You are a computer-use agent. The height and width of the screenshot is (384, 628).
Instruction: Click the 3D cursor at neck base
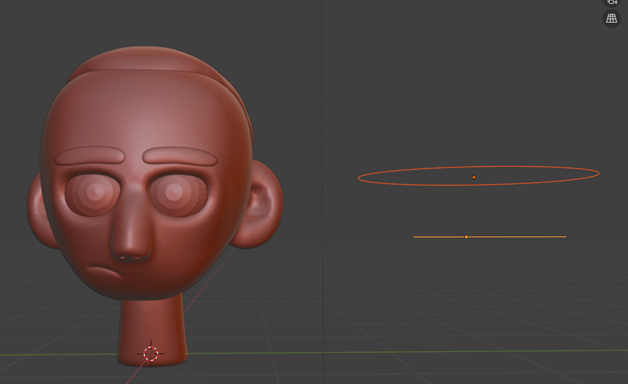click(x=151, y=354)
